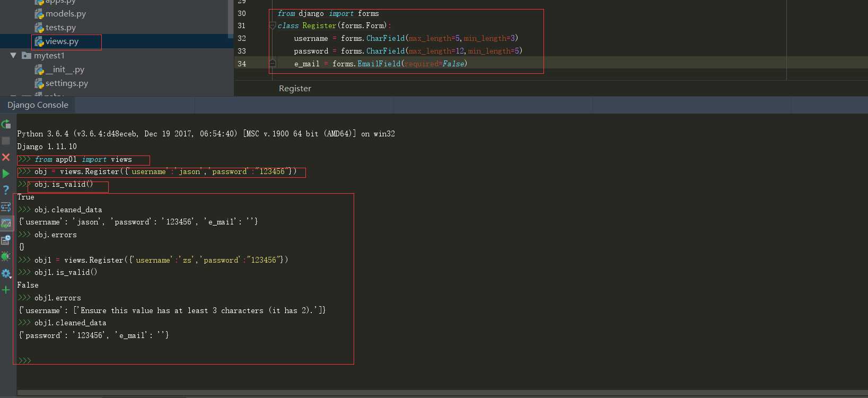Open settings.py in project tree
Screen dimensions: 868x398
tap(67, 83)
